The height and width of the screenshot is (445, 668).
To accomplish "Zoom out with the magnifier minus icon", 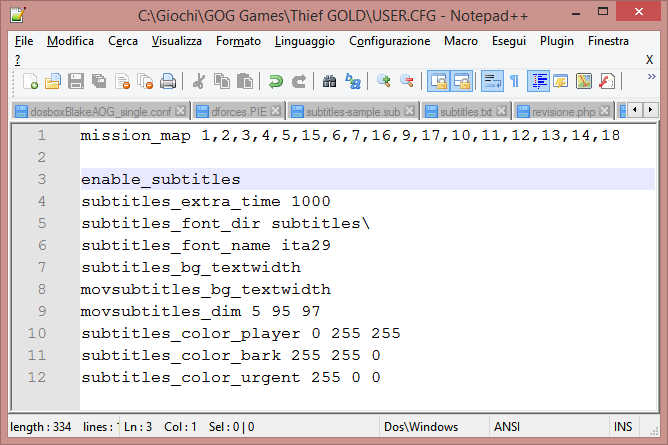I will point(407,81).
